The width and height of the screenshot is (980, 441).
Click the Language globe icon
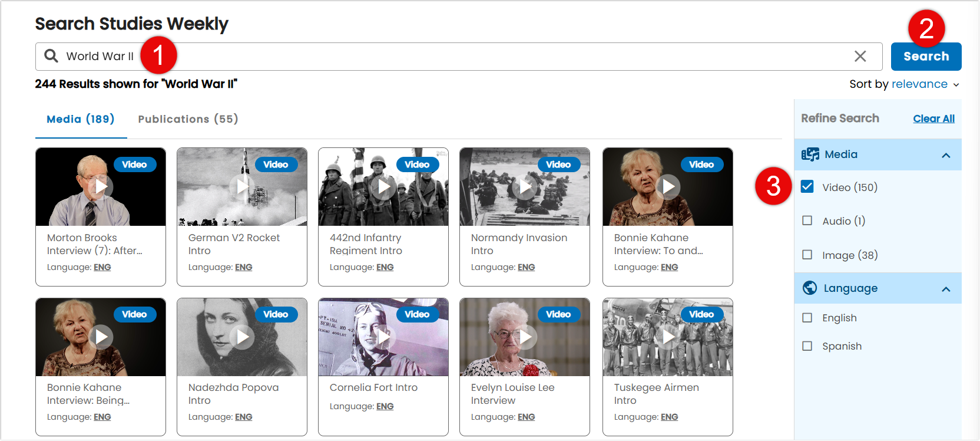point(810,288)
